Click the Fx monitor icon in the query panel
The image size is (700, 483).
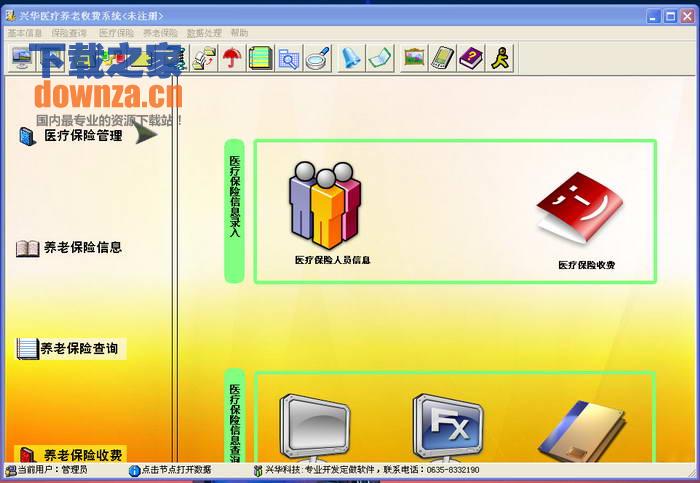448,428
